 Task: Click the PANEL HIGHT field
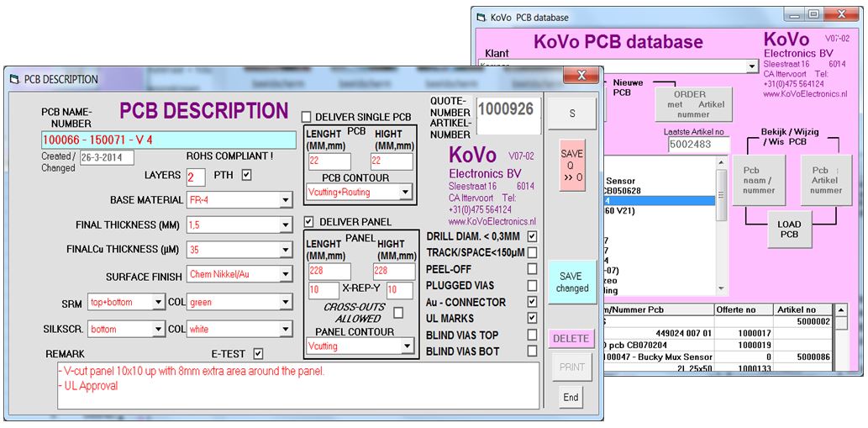tap(394, 272)
